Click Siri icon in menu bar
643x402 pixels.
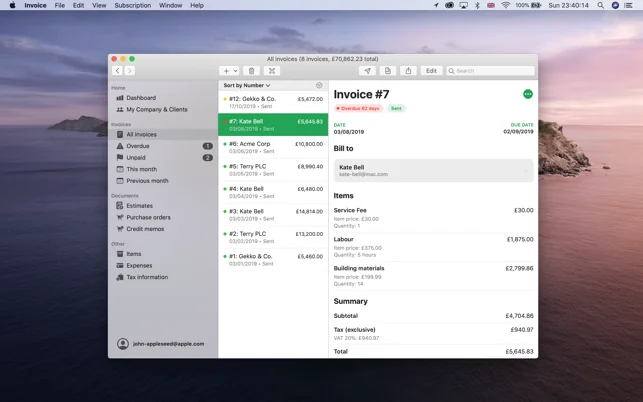(x=615, y=5)
